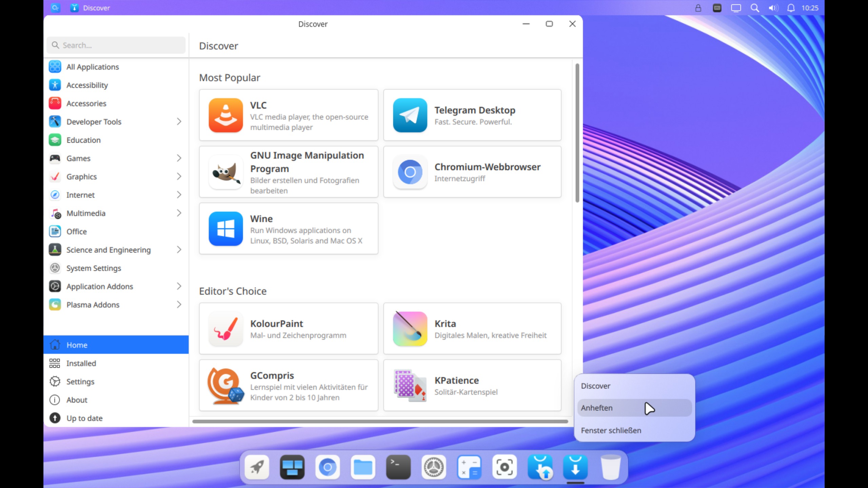868x488 pixels.
Task: Open the Installed page
Action: coord(116,363)
